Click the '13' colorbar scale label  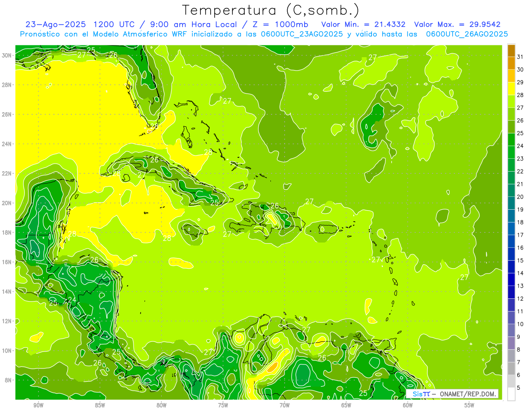(520, 286)
